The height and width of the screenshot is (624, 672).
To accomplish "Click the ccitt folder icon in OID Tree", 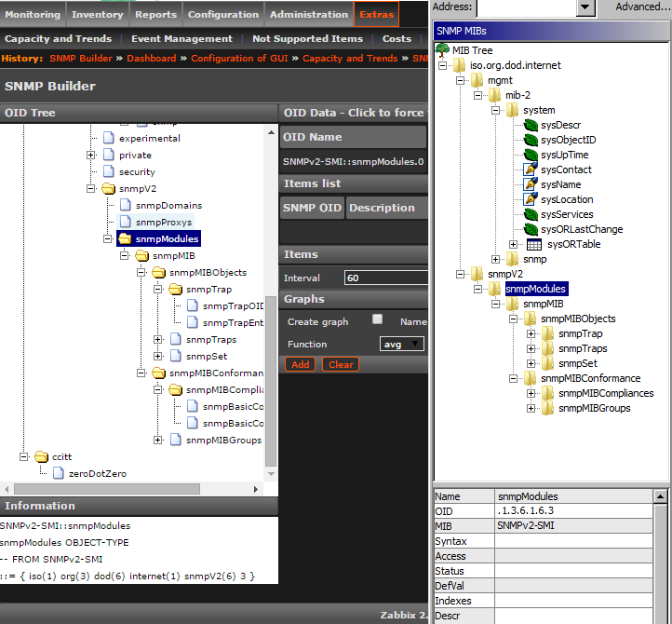I will (x=41, y=456).
